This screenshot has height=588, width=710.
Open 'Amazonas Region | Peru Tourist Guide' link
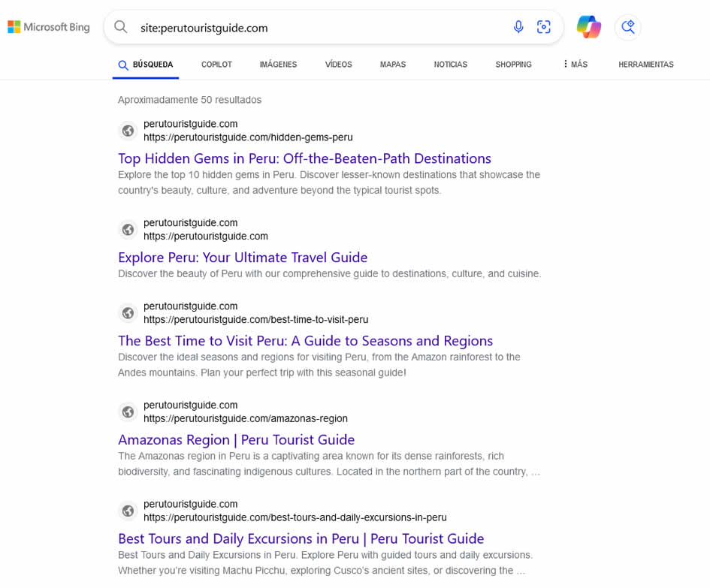[237, 439]
